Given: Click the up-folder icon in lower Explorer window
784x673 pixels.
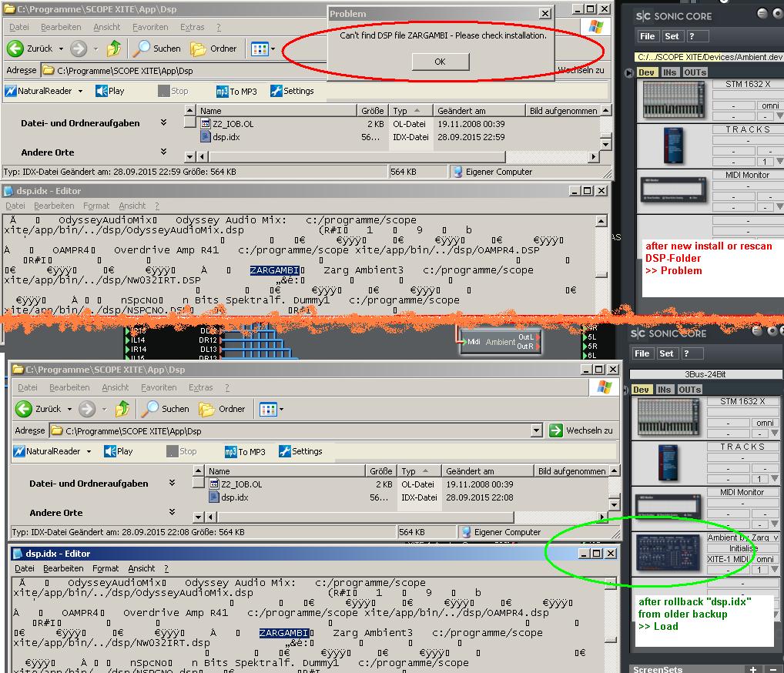Looking at the screenshot, I should (122, 409).
